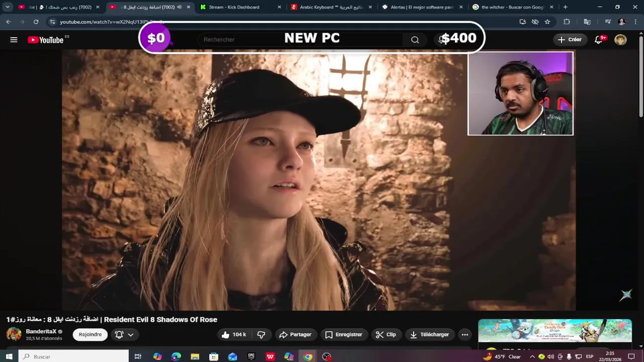Open weather widget showing 45°F Clear
Screen dimensions: 644x362
[x=502, y=356]
